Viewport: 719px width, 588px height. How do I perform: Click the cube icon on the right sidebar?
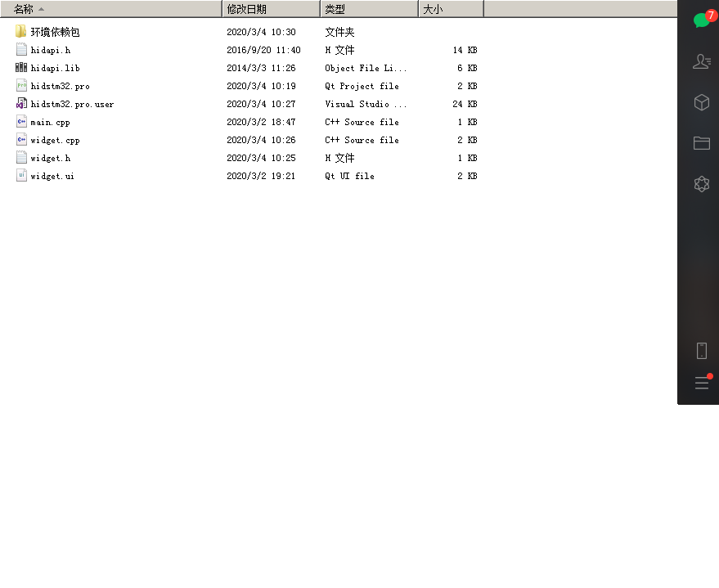pyautogui.click(x=700, y=102)
